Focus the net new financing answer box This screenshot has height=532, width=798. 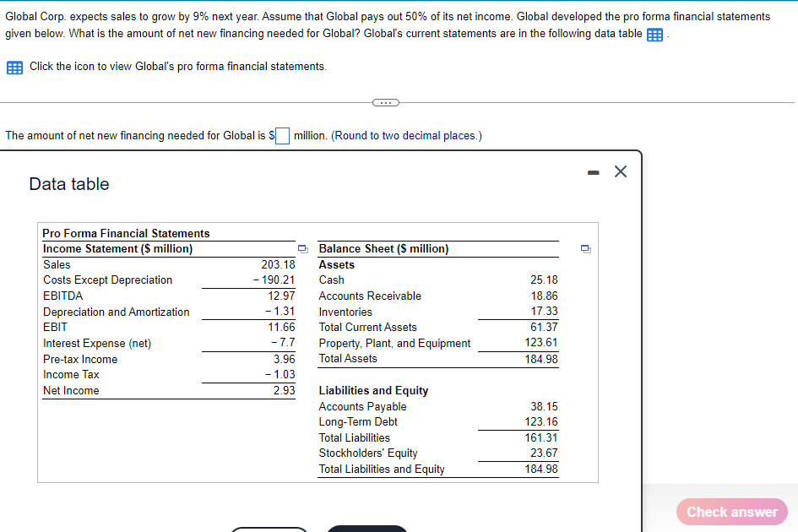point(282,136)
